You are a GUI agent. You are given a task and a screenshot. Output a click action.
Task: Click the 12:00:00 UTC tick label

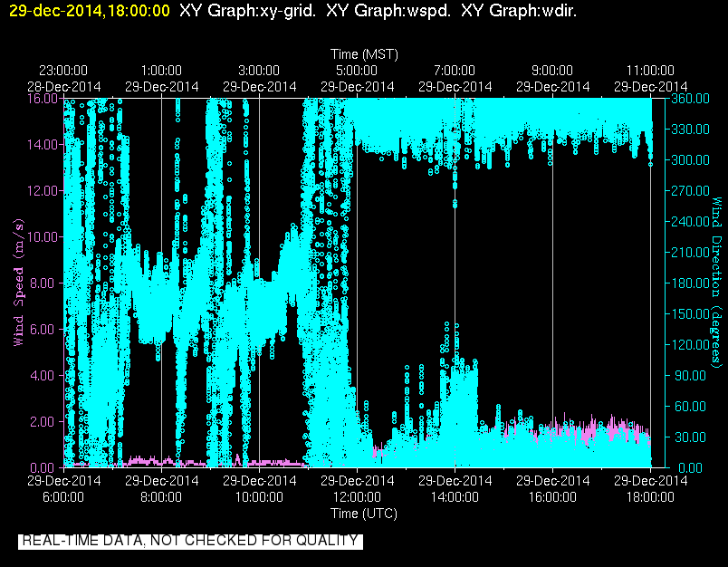click(357, 497)
